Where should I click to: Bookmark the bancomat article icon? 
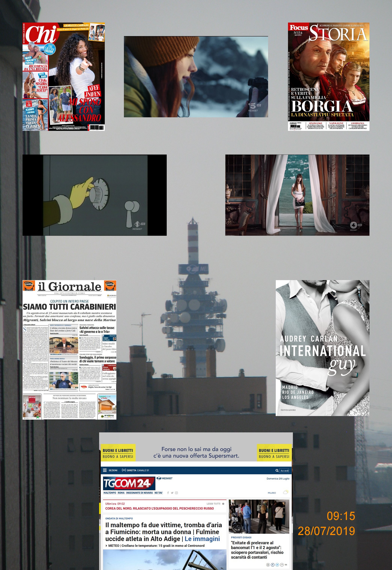point(268,565)
